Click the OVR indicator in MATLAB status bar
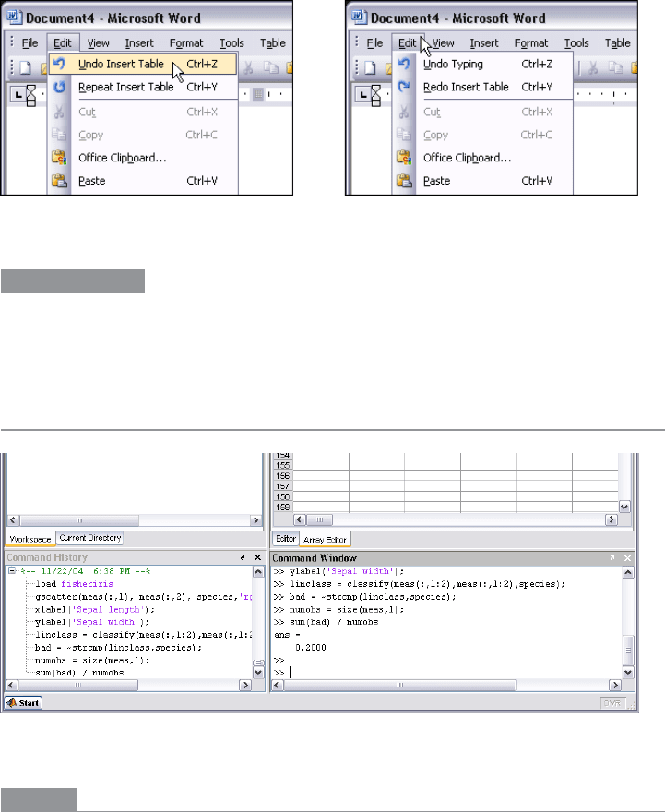The height and width of the screenshot is (812, 665). point(612,703)
